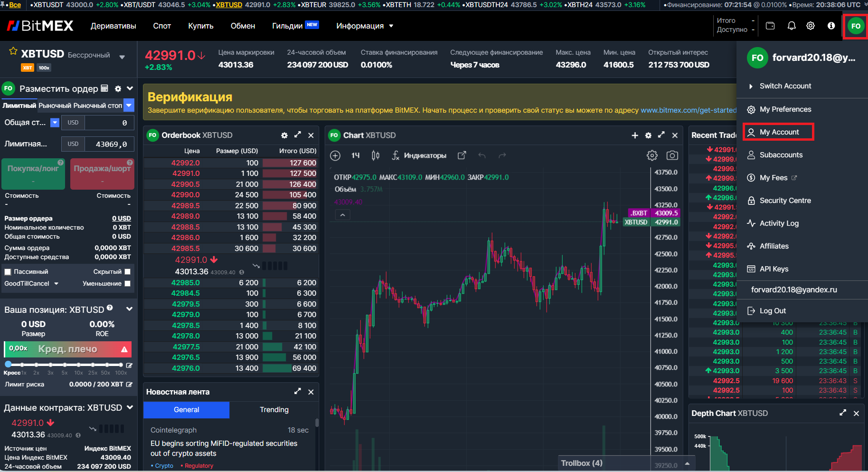Click compare or add symbol icon

point(335,155)
